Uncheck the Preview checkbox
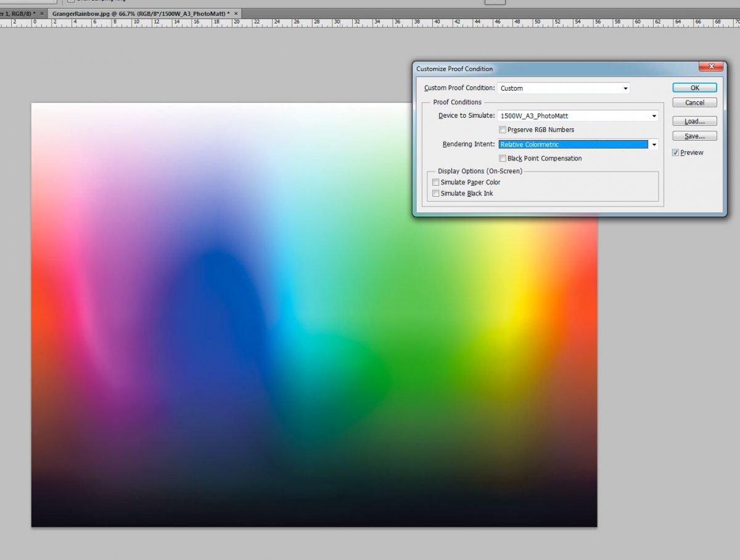The height and width of the screenshot is (560, 740). 676,153
